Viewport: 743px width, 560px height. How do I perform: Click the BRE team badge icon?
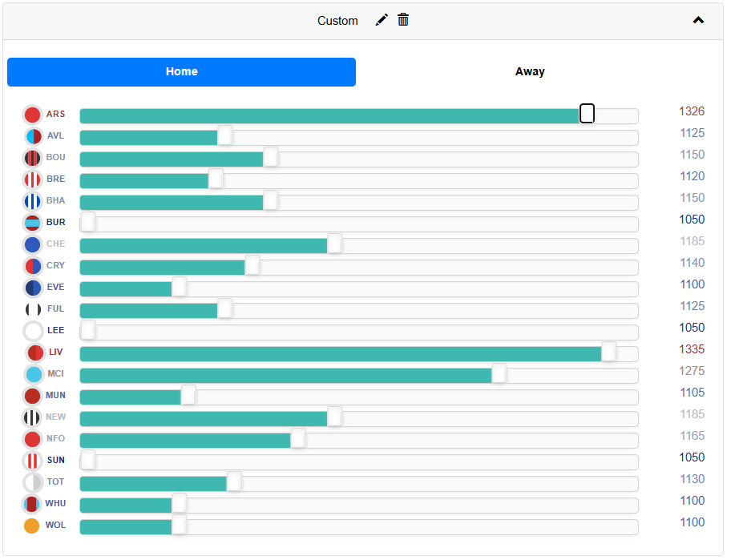tap(32, 179)
